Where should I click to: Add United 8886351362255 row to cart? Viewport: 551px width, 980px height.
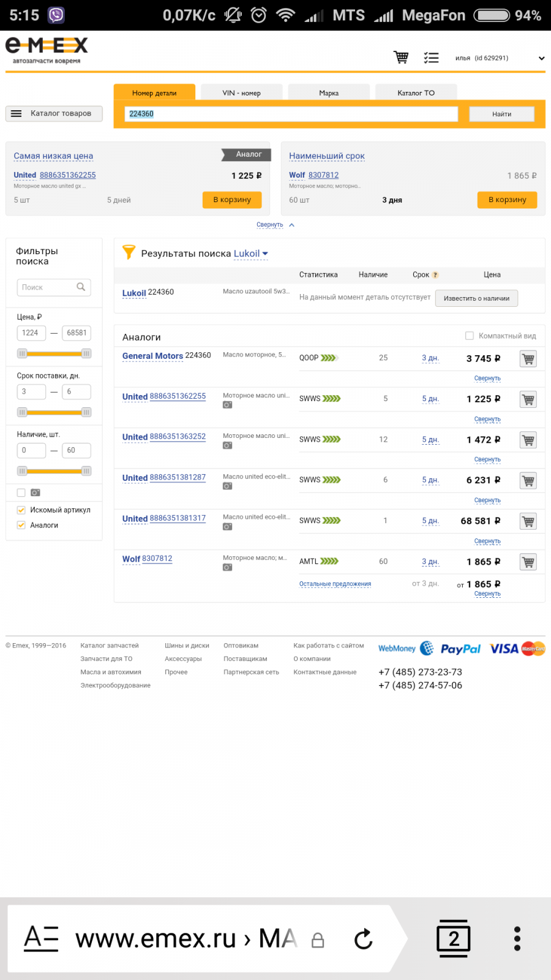[528, 399]
